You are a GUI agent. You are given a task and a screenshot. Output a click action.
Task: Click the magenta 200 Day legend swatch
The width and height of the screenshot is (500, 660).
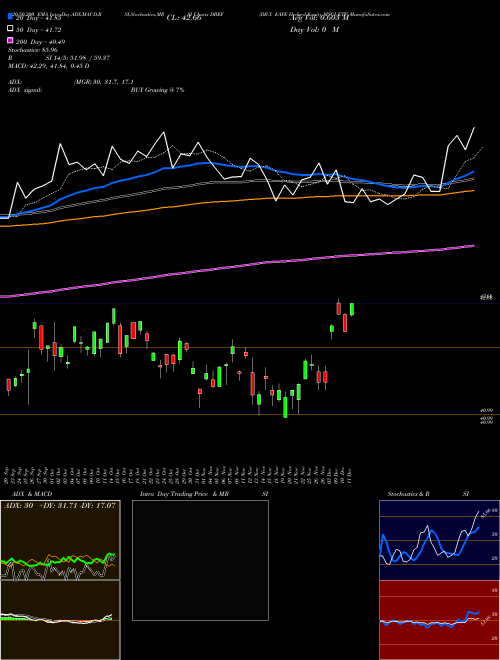[x=10, y=40]
